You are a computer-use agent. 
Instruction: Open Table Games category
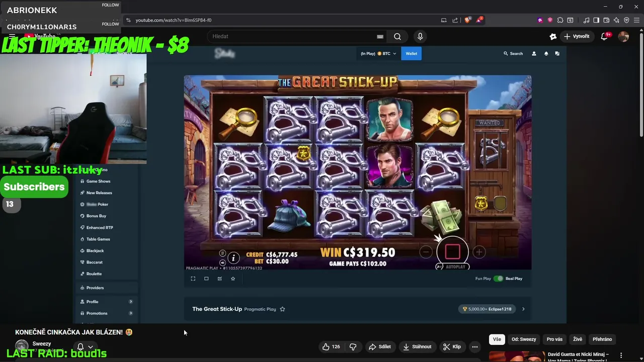tap(98, 239)
